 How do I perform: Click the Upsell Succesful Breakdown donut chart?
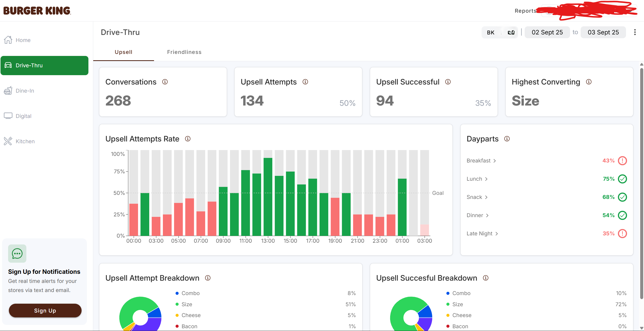click(x=411, y=314)
